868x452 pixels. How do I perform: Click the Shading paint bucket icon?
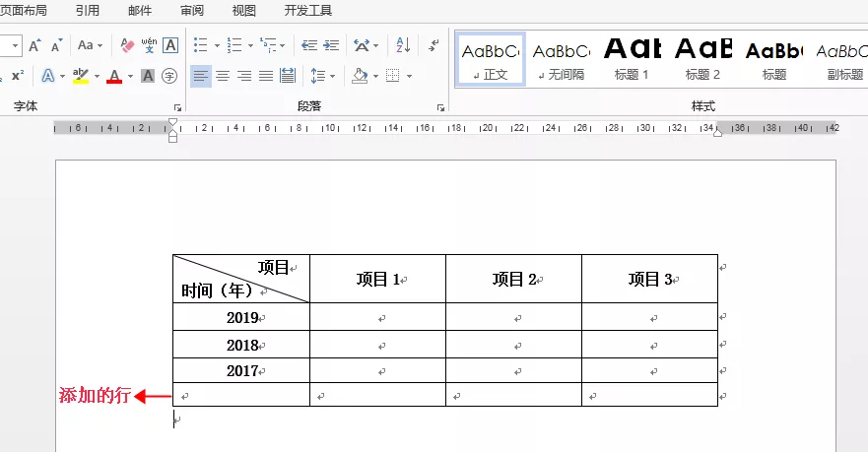pos(360,76)
